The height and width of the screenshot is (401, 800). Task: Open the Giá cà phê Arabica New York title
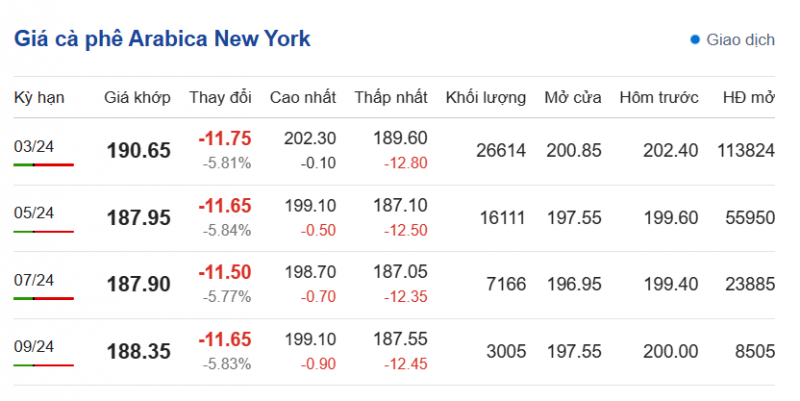pyautogui.click(x=162, y=39)
